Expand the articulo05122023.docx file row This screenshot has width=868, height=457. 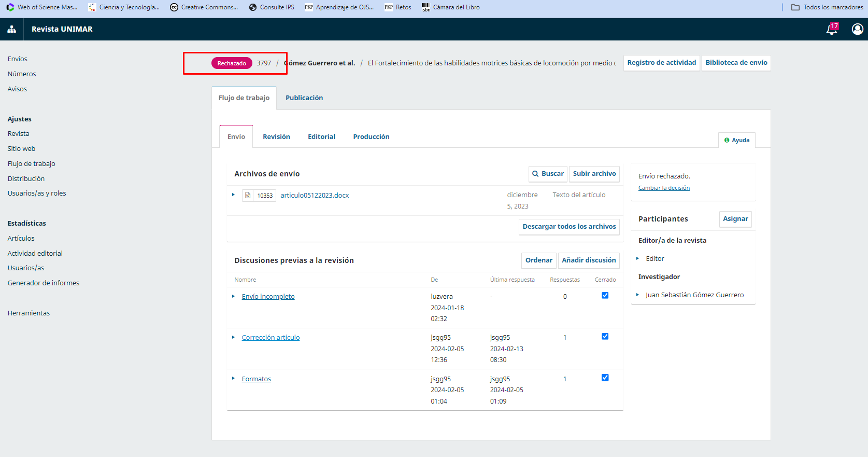click(233, 195)
